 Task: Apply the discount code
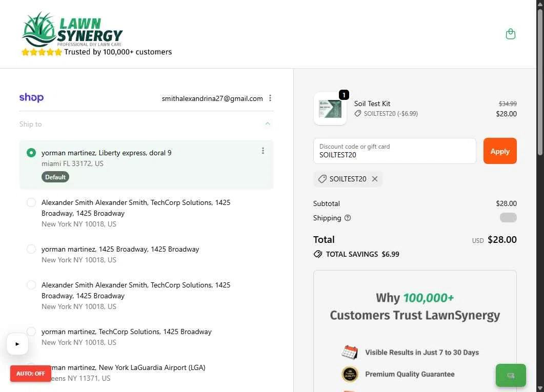click(x=500, y=151)
